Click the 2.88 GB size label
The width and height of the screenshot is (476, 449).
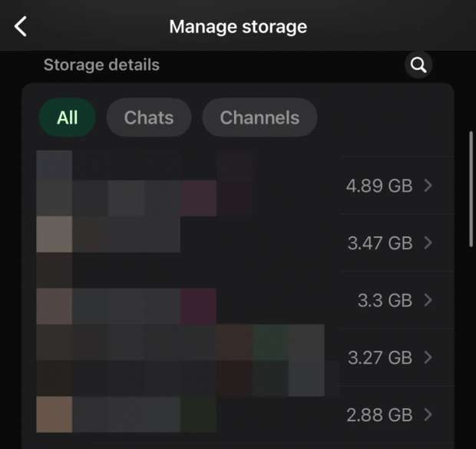pos(379,414)
